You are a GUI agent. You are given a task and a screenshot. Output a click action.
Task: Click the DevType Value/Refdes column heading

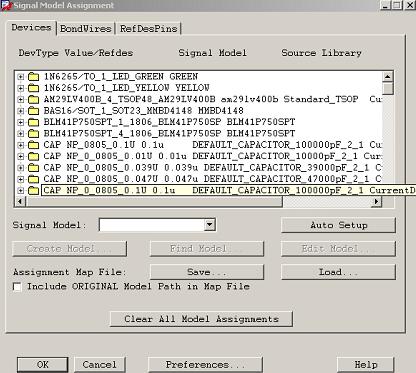pos(76,53)
